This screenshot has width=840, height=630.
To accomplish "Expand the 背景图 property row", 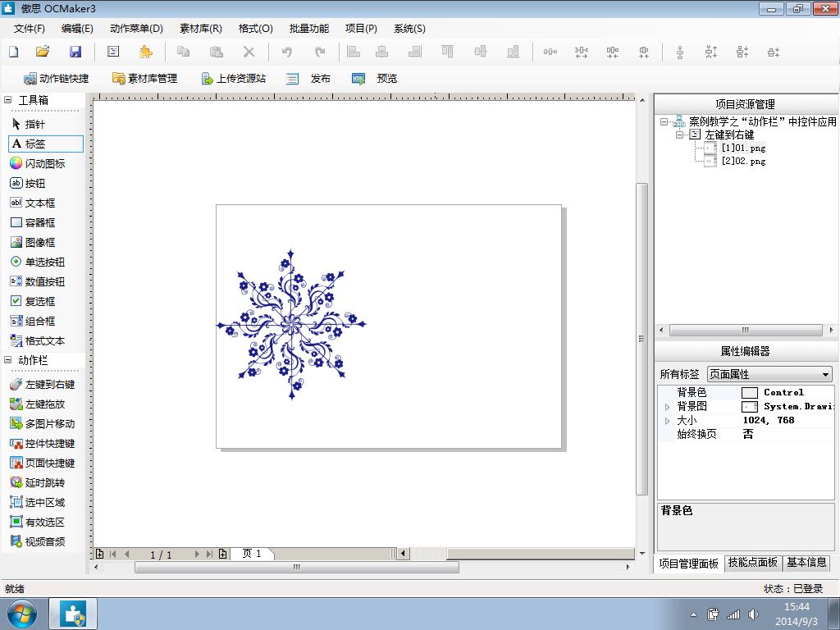I will pyautogui.click(x=667, y=407).
